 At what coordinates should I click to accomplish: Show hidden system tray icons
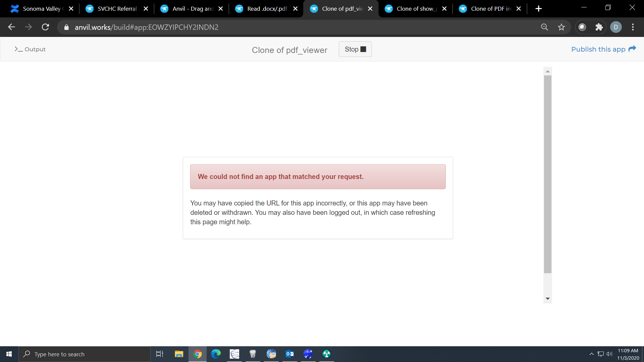click(x=591, y=354)
